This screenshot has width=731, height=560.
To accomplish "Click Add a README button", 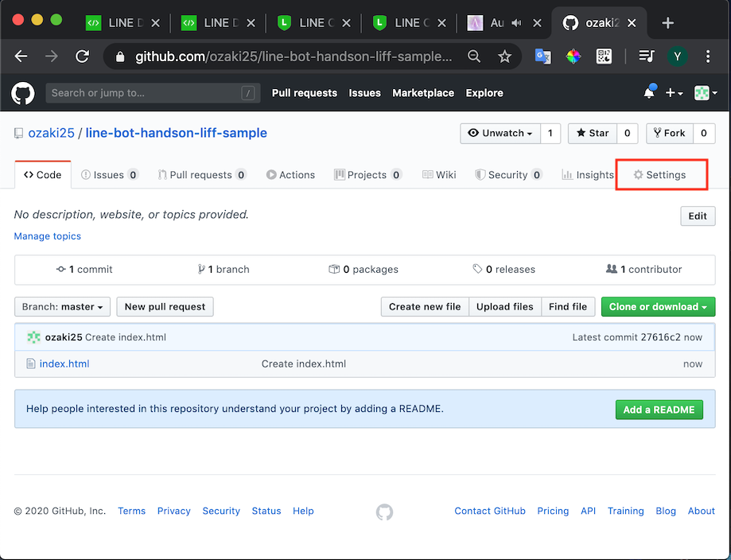I will click(659, 410).
